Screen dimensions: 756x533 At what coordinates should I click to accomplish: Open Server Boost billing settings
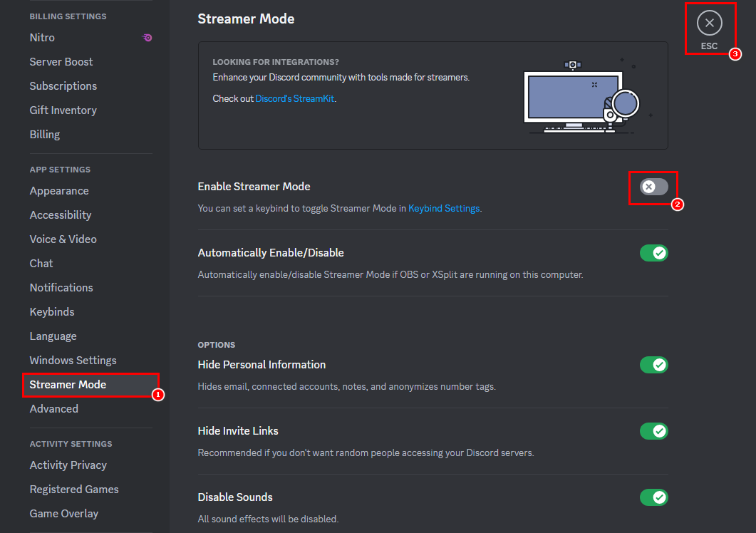click(x=61, y=62)
